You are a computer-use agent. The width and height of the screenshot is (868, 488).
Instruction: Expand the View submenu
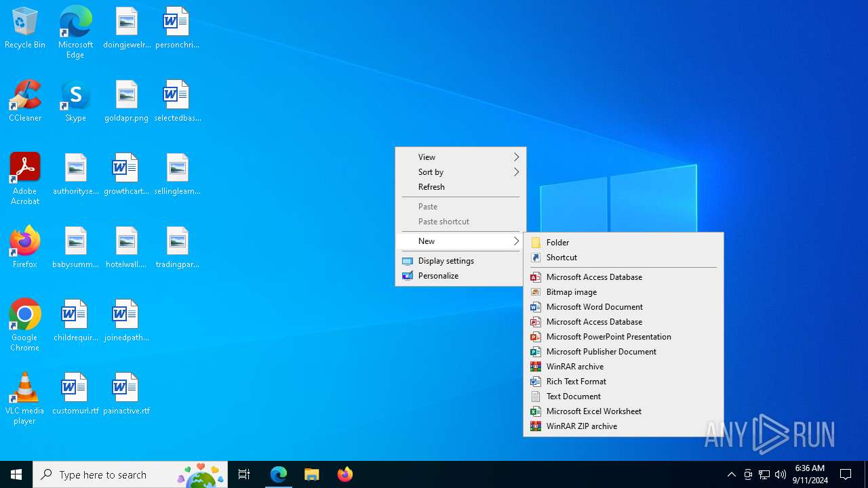(460, 157)
